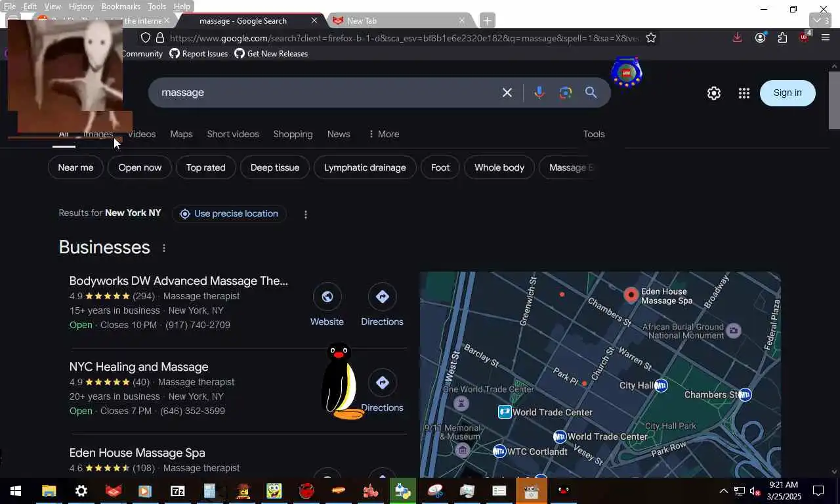840x504 pixels.
Task: Open a new tab with the plus button
Action: click(x=487, y=20)
